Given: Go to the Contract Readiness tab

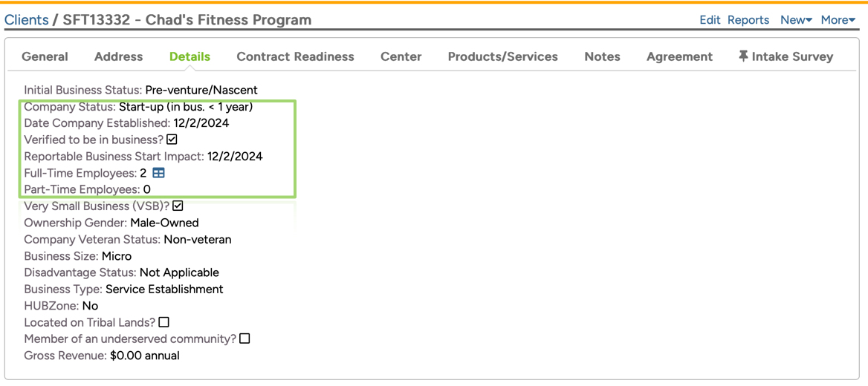Looking at the screenshot, I should click(x=295, y=56).
